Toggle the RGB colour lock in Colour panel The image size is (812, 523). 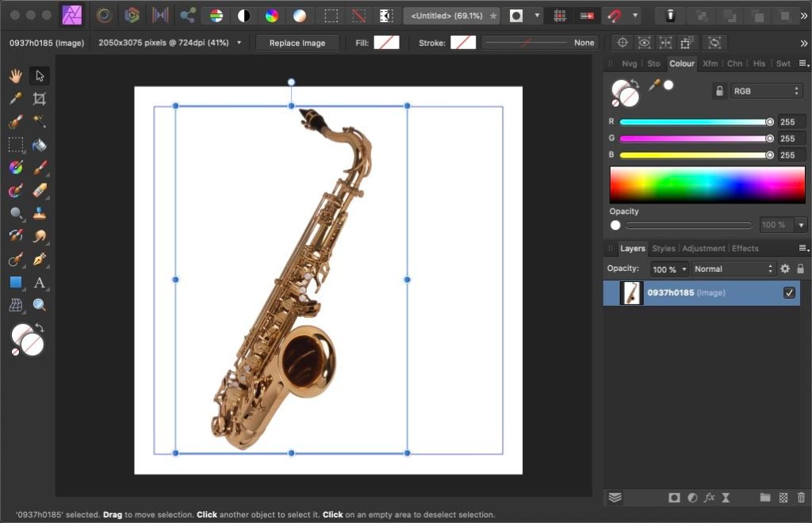pos(720,90)
